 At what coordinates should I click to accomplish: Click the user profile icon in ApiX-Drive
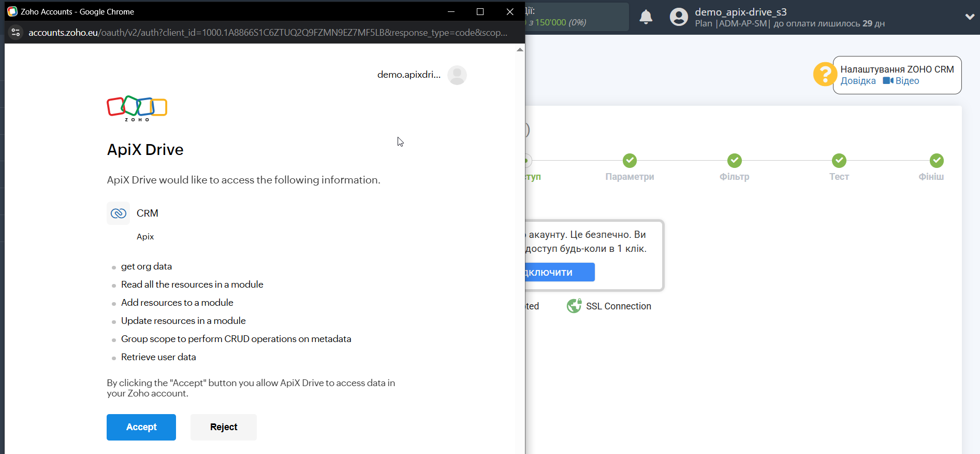(679, 17)
